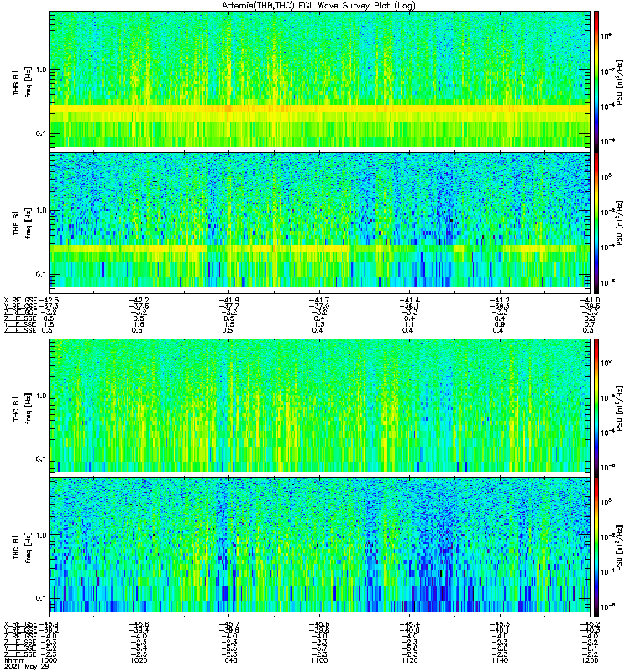Click the 1040 time tick label
630x672 pixels.
point(229,660)
